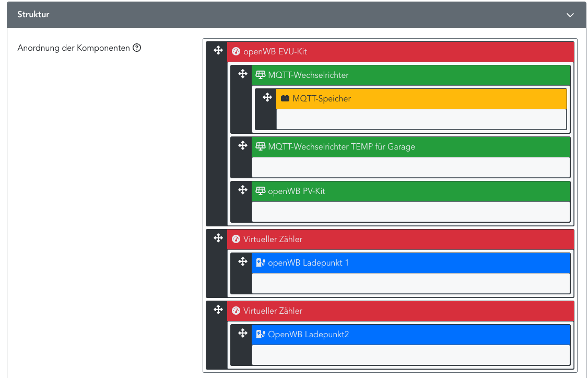Select the openWB Ladepunkt 1 blue bar

(x=411, y=263)
